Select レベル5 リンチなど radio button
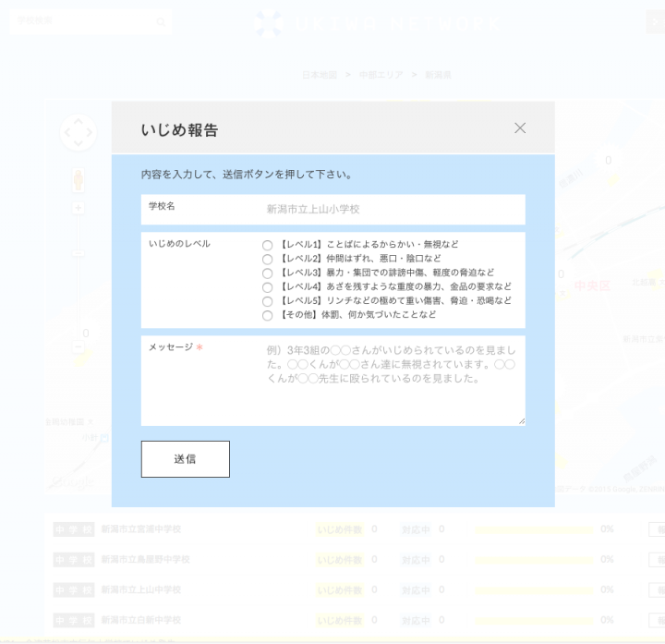665x644 pixels. tap(267, 301)
